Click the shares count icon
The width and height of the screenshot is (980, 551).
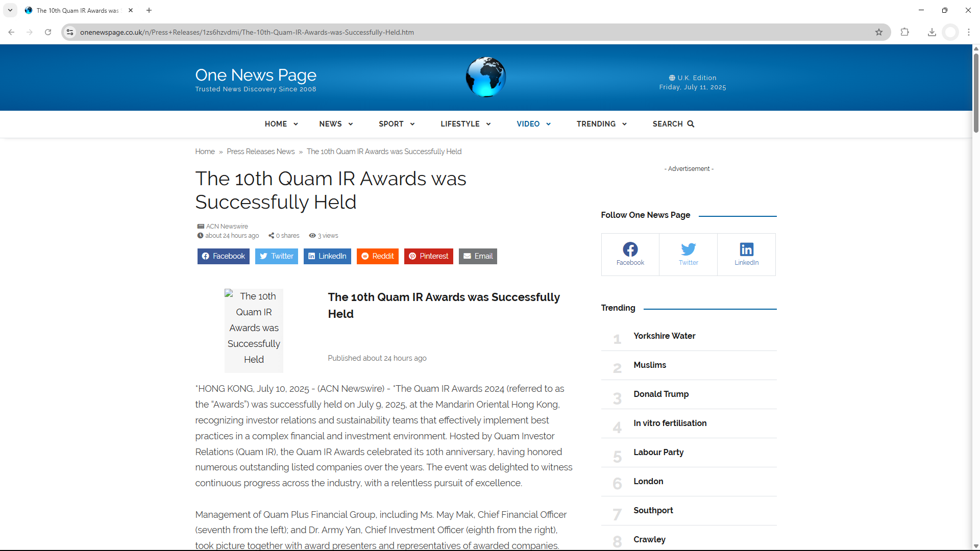coord(272,236)
